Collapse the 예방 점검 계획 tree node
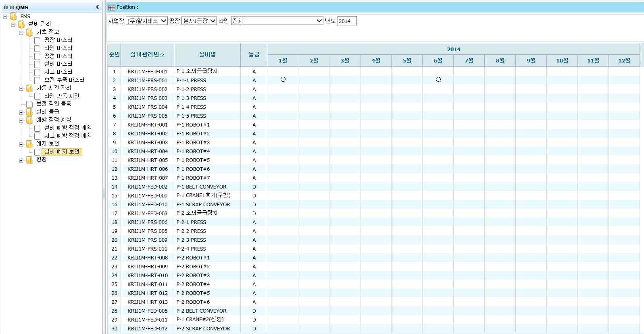The height and width of the screenshot is (334, 644). (x=21, y=120)
